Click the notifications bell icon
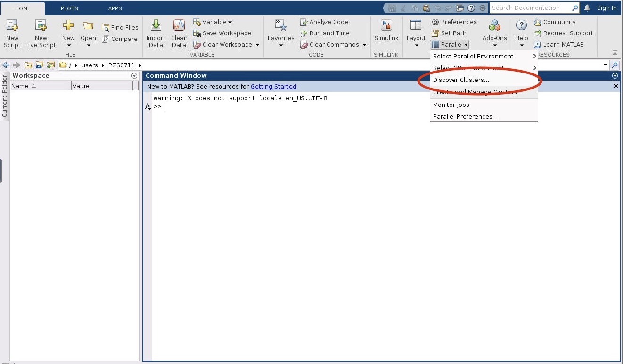This screenshot has width=623, height=364. coord(587,8)
